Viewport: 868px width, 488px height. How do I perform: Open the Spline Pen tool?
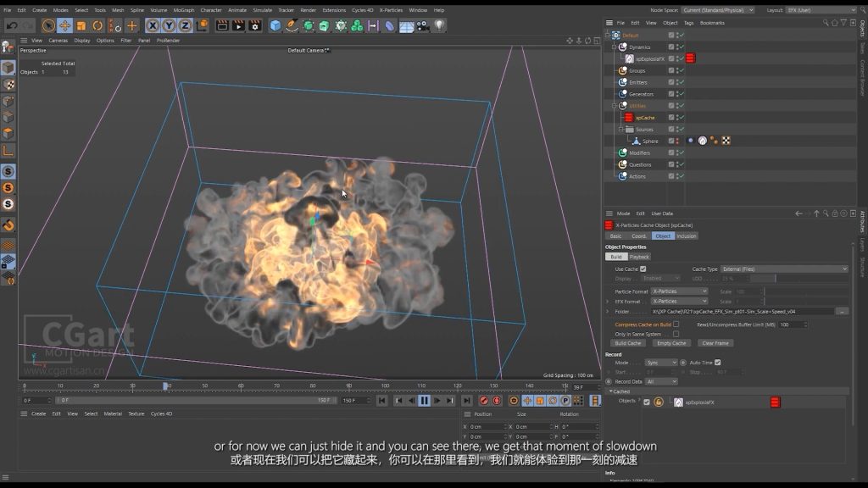click(x=292, y=25)
